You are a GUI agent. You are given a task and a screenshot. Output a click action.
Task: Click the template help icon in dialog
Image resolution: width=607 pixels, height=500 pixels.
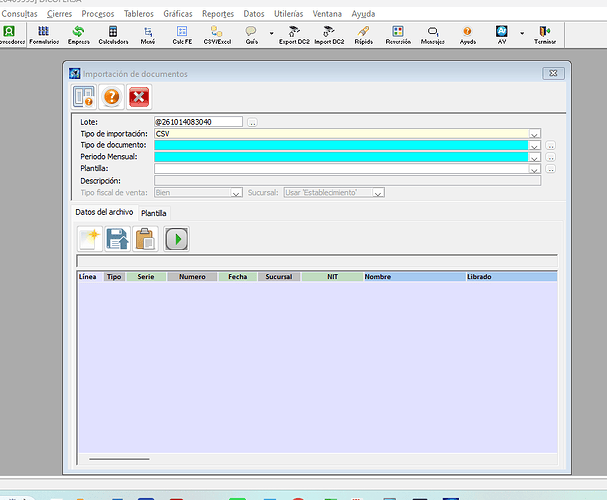coord(84,97)
